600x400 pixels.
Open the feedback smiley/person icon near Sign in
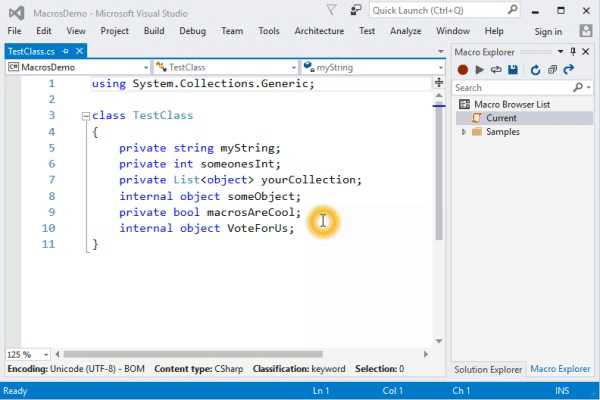[x=585, y=31]
